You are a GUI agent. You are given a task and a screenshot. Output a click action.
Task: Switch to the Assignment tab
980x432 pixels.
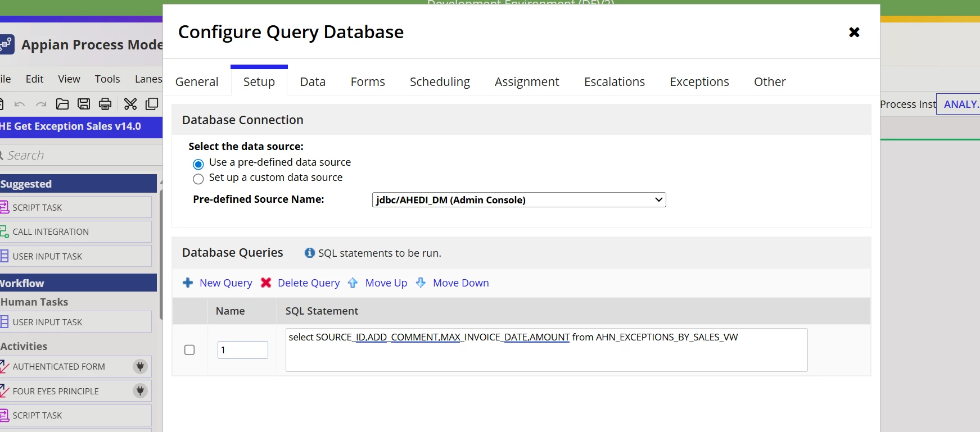pyautogui.click(x=527, y=82)
